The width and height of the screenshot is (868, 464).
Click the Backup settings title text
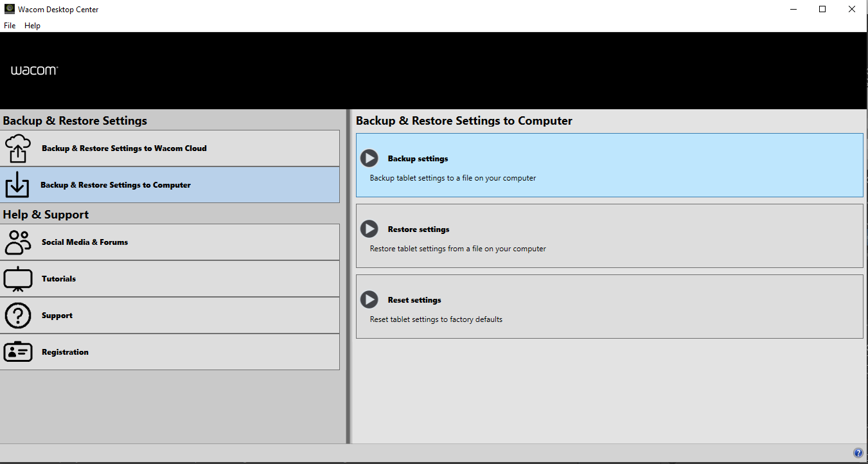(x=418, y=159)
